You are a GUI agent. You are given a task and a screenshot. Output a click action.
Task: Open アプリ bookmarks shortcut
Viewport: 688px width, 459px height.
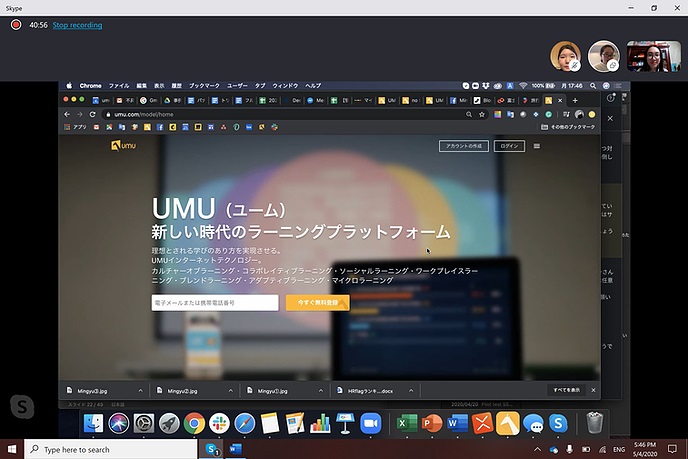75,127
